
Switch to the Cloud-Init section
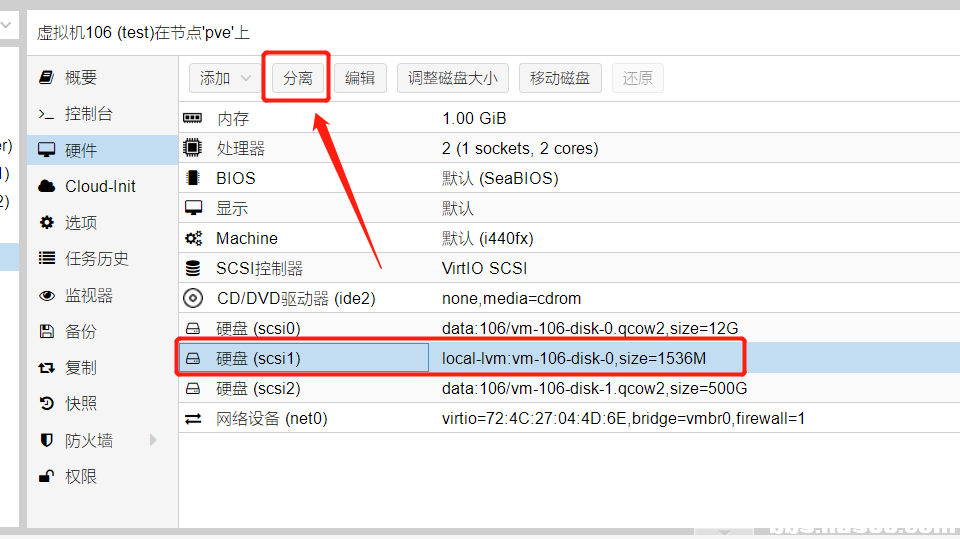(x=100, y=186)
